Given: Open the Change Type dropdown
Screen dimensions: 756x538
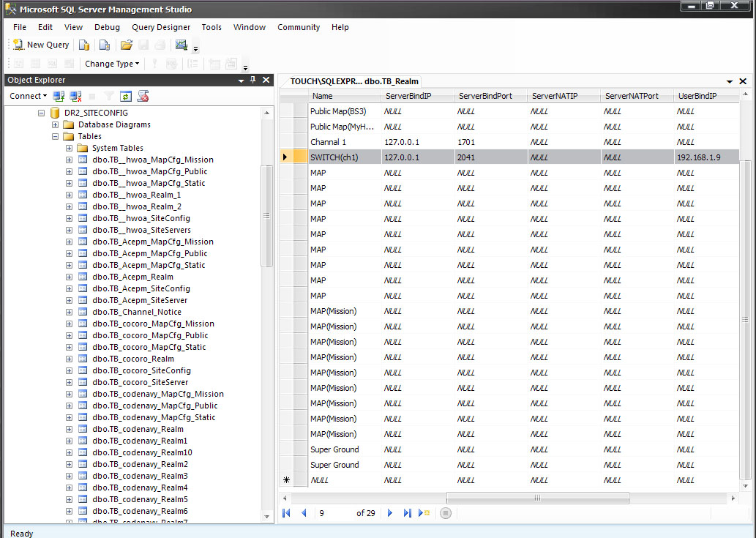Looking at the screenshot, I should click(x=111, y=64).
